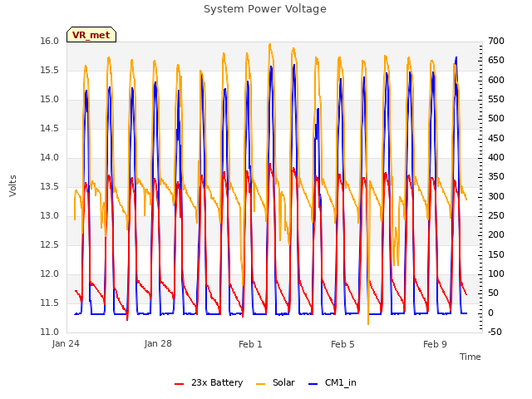Click the 500 right axis value

pyautogui.click(x=496, y=118)
